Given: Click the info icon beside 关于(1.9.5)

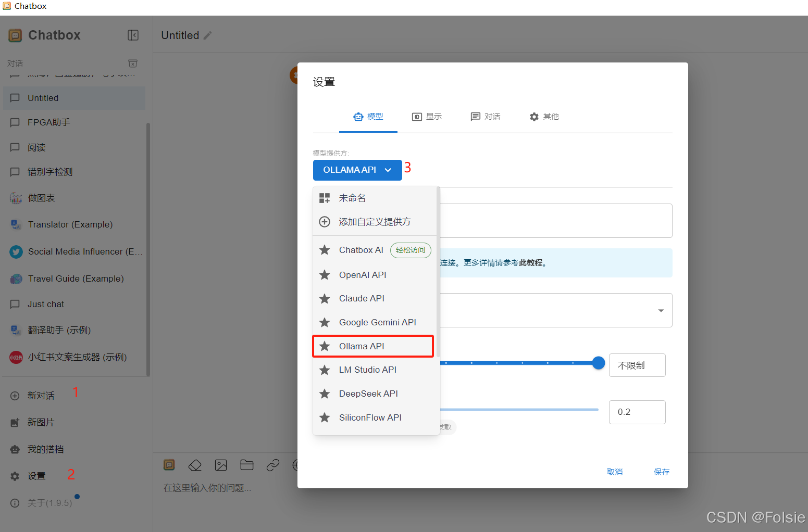Looking at the screenshot, I should click(x=15, y=503).
